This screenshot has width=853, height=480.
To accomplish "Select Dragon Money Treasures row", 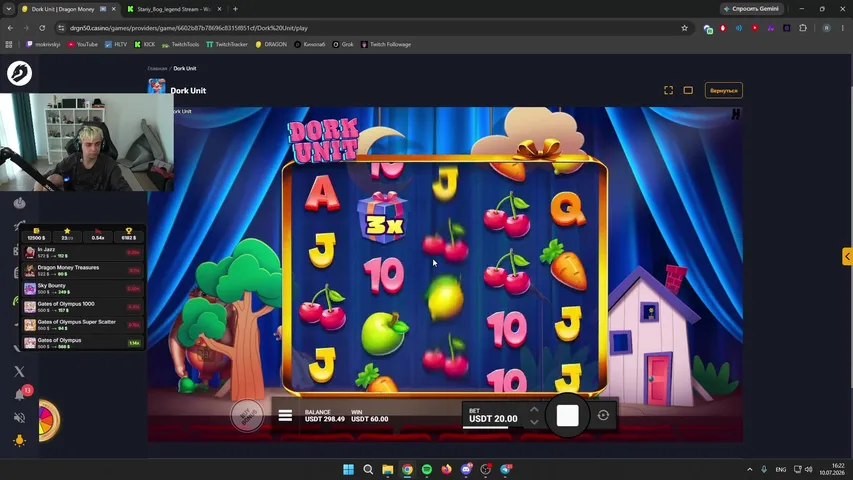I will tap(83, 270).
